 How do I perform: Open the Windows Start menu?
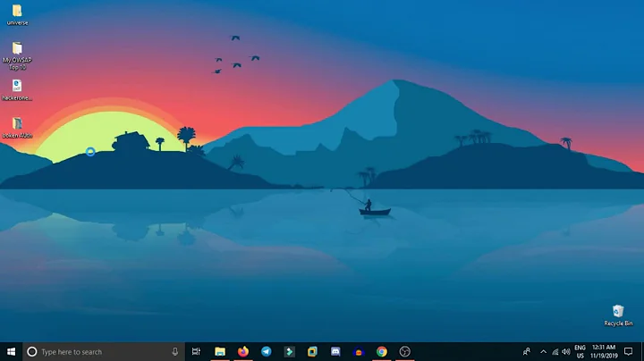pos(11,351)
